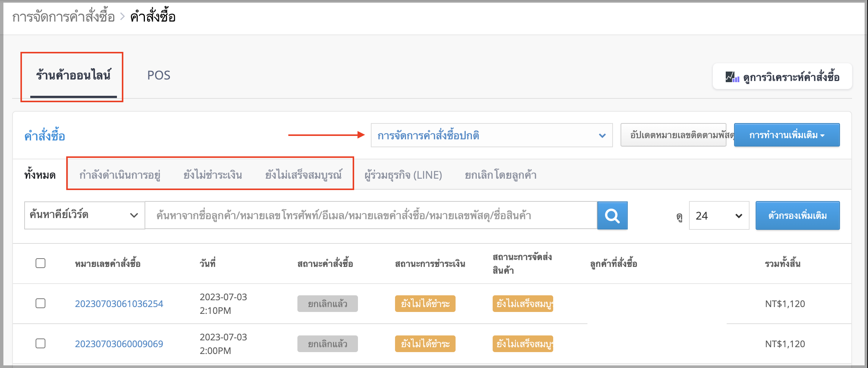Click the blue magnifier search button
Image resolution: width=868 pixels, height=368 pixels.
(x=612, y=215)
